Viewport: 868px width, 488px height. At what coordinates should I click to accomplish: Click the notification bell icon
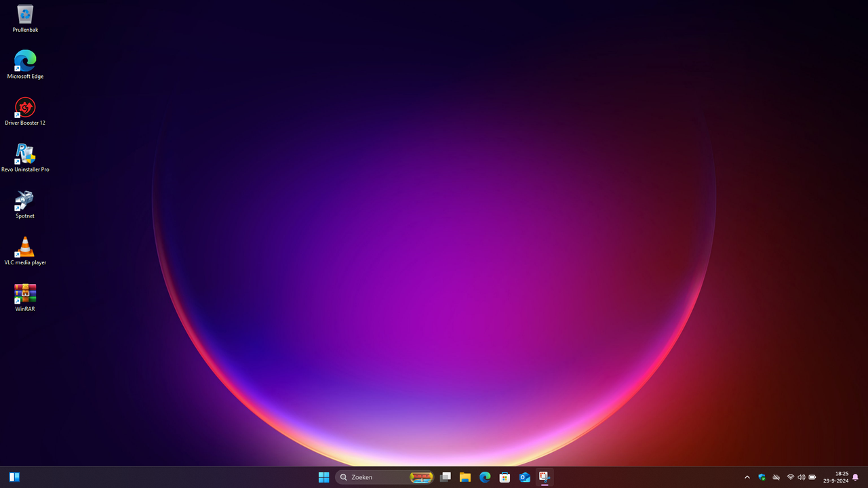(x=856, y=477)
